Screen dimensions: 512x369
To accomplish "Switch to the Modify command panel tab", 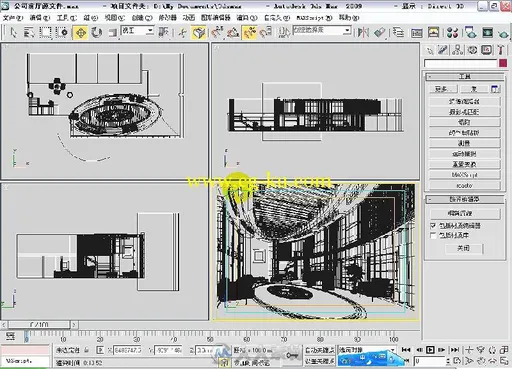I will tap(443, 50).
